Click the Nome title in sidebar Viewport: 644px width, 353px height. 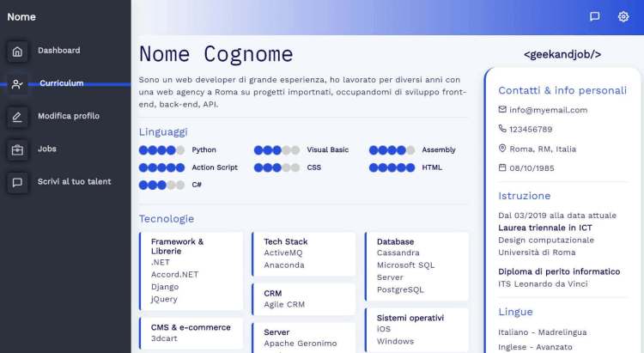[x=21, y=17]
